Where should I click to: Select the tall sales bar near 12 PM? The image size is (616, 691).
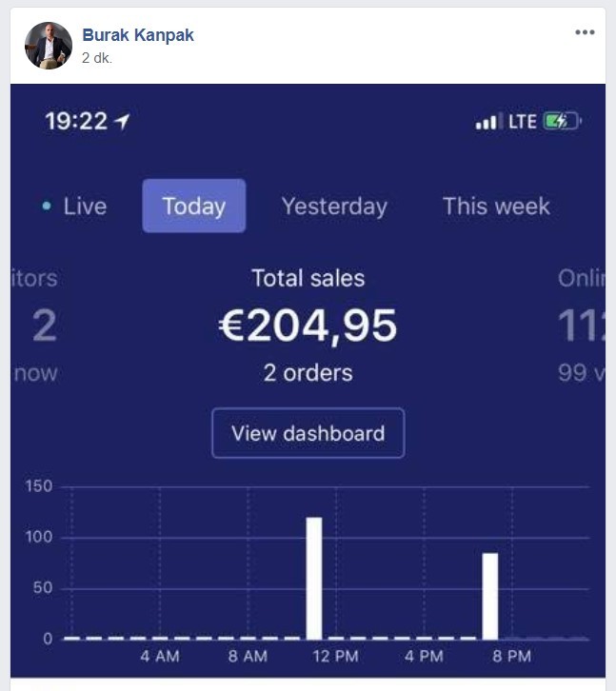(314, 578)
